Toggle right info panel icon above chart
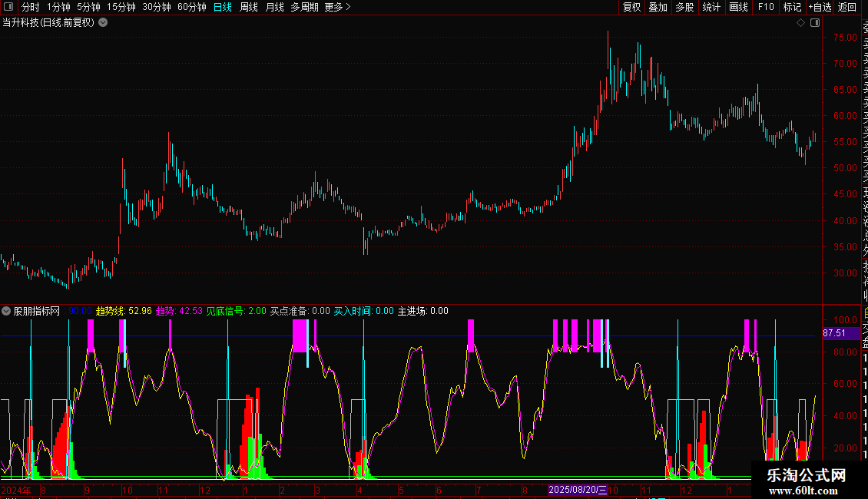 (815, 23)
